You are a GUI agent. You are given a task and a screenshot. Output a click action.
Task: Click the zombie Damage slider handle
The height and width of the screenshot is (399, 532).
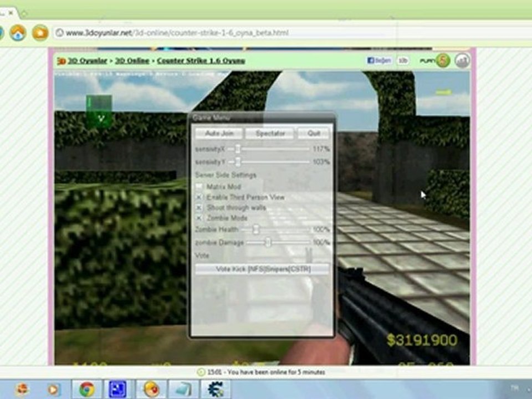268,242
